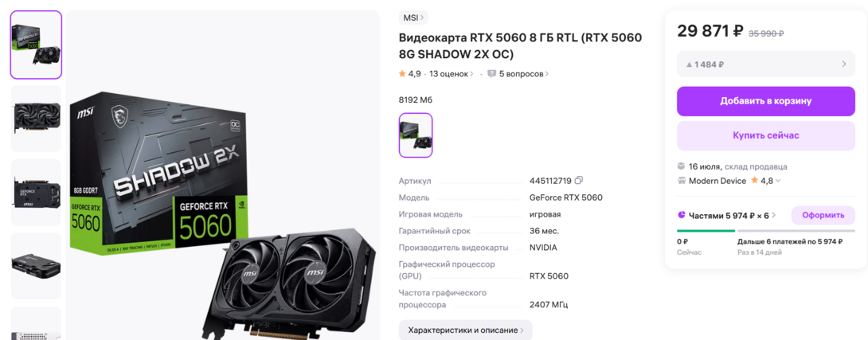Expand the Modern Device seller rating chevron
This screenshot has width=868, height=340.
coord(778,181)
